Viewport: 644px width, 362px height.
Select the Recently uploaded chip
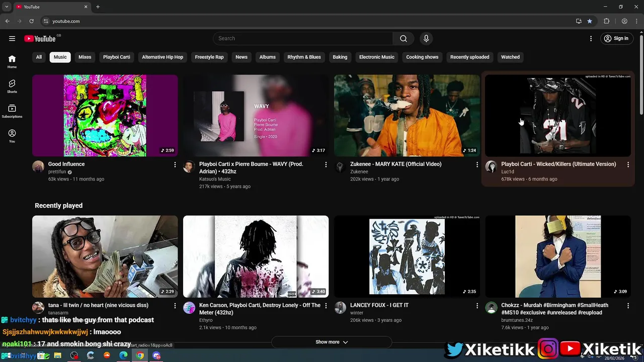click(469, 57)
